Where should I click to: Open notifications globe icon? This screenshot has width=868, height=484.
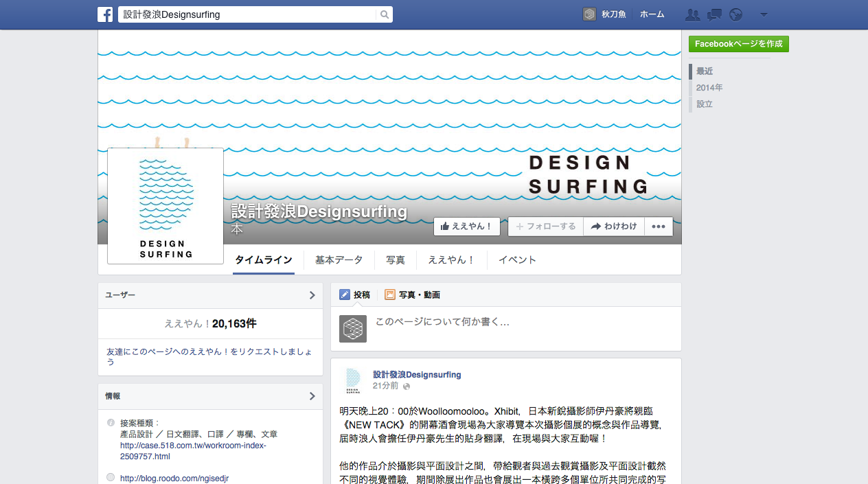tap(736, 14)
